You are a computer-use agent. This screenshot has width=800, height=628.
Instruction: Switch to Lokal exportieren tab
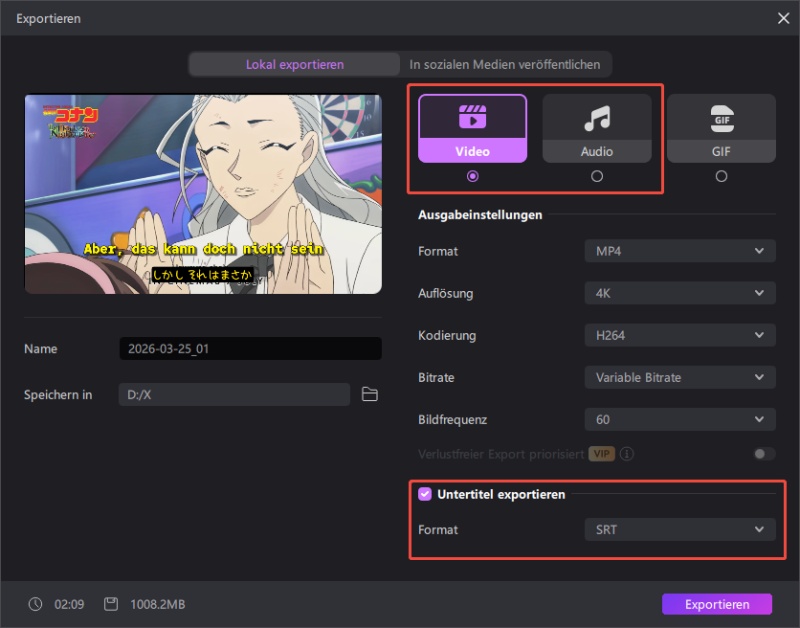click(x=294, y=64)
